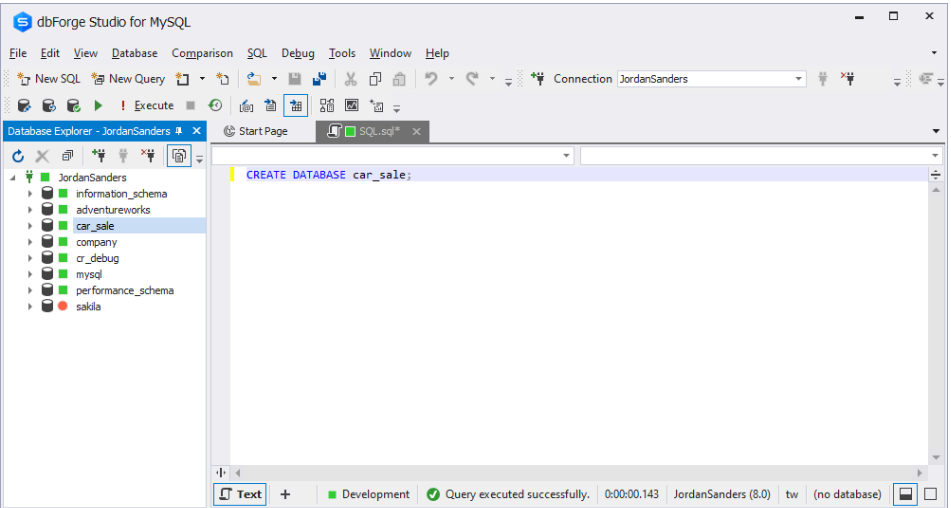Open the Tools menu
Viewport: 951px width, 508px height.
coord(342,53)
